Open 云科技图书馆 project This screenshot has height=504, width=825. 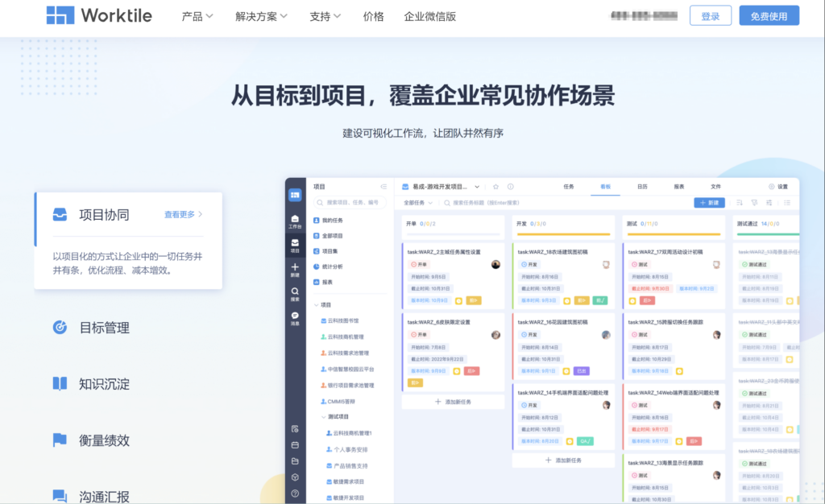[340, 320]
